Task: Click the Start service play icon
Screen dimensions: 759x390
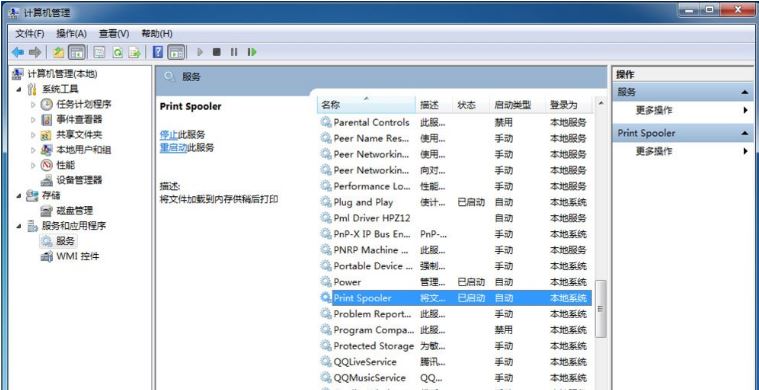Action: 200,52
